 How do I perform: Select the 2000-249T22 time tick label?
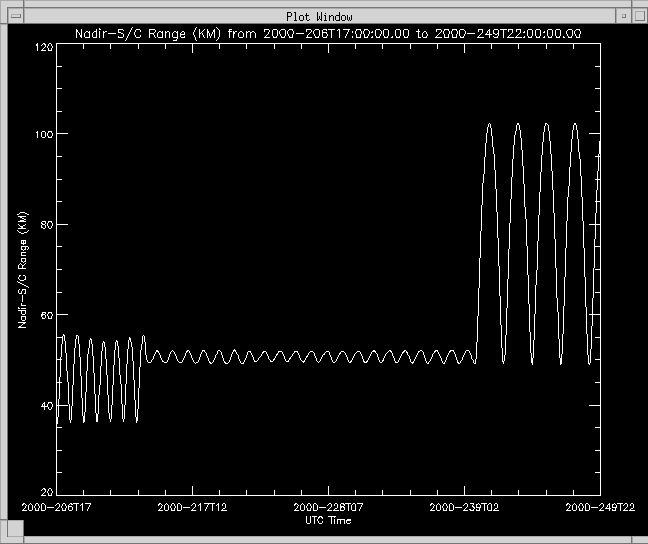[x=599, y=508]
